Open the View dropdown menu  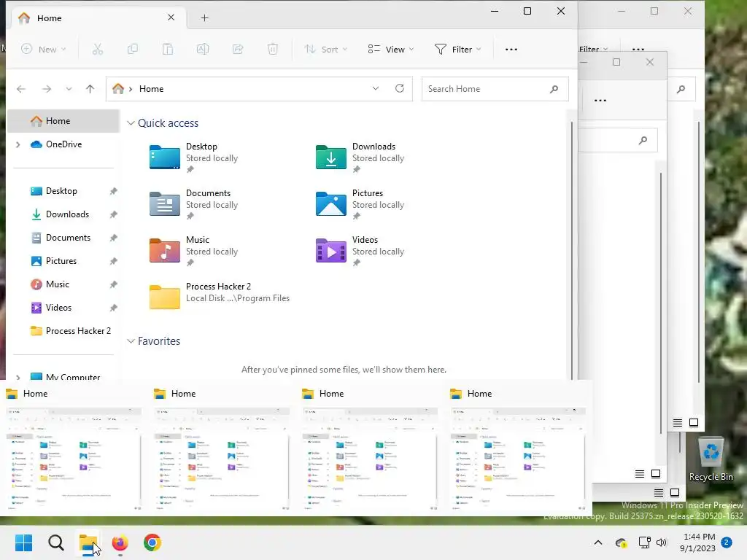click(391, 49)
